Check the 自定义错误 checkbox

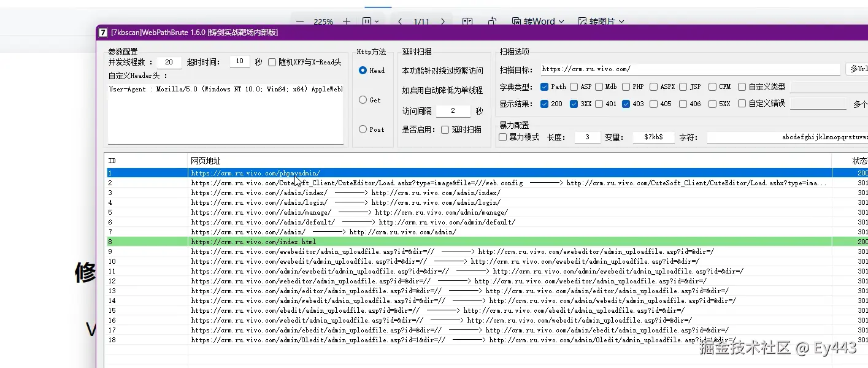[742, 104]
